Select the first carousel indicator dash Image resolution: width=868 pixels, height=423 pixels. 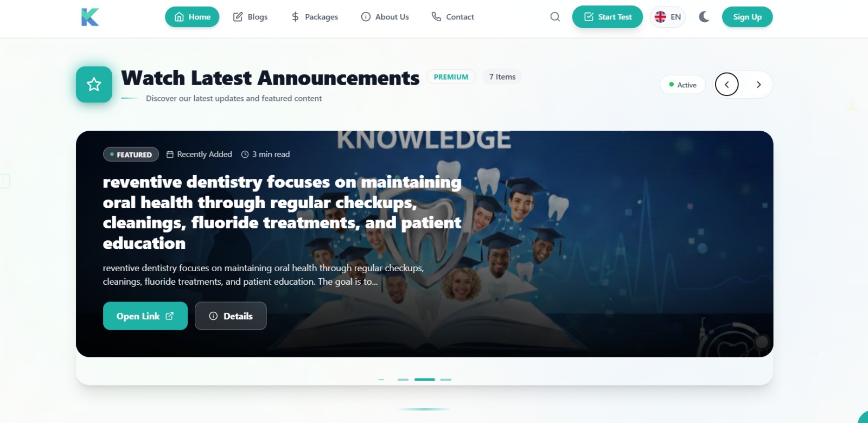381,380
